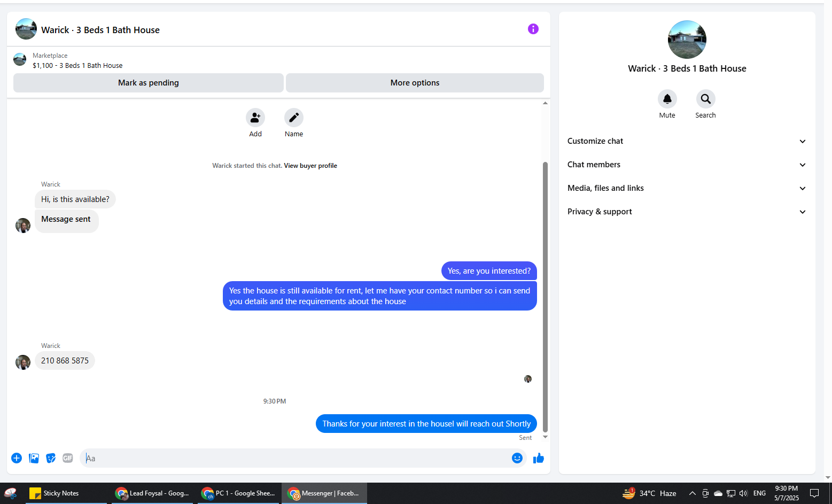This screenshot has height=504, width=832.
Task: Click the 'Thanks for your interest' sent message
Action: 426,424
